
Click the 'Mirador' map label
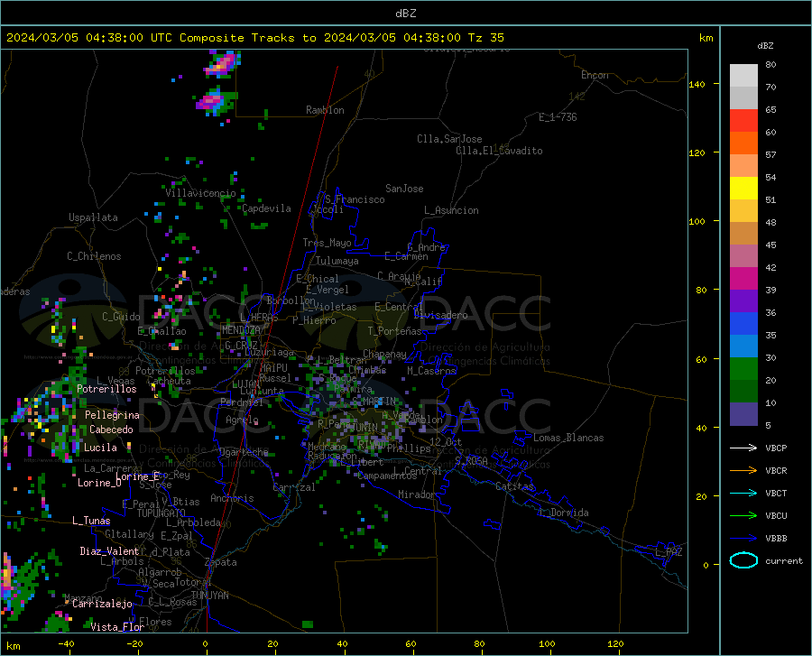tap(417, 494)
